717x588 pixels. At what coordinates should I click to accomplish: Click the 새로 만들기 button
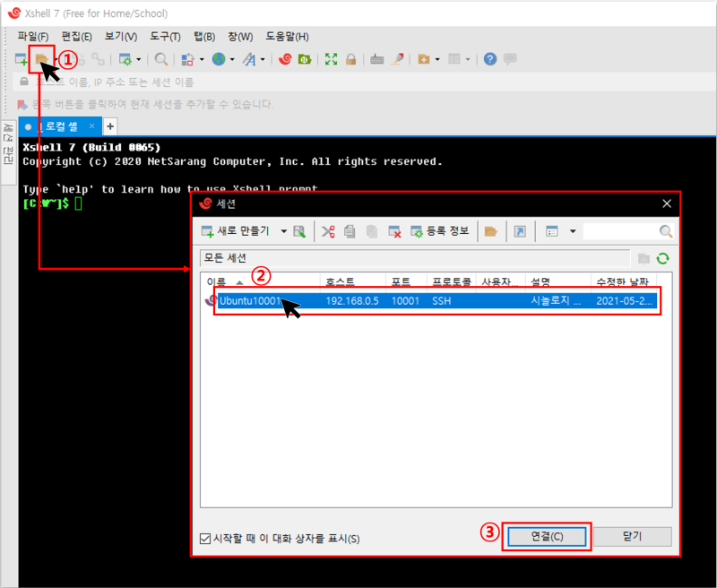click(x=236, y=231)
